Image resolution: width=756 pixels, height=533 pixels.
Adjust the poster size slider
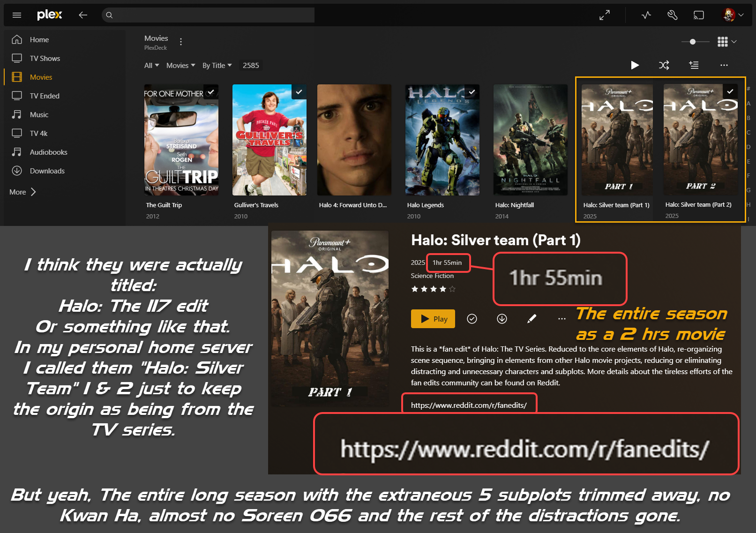[693, 42]
